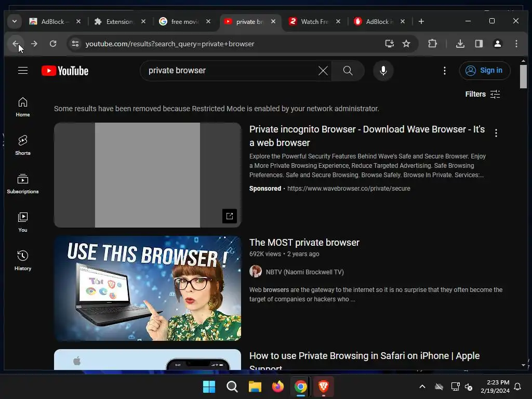Open the notifications bell in taskbar
Viewport: 532px width, 399px height.
coord(517,387)
